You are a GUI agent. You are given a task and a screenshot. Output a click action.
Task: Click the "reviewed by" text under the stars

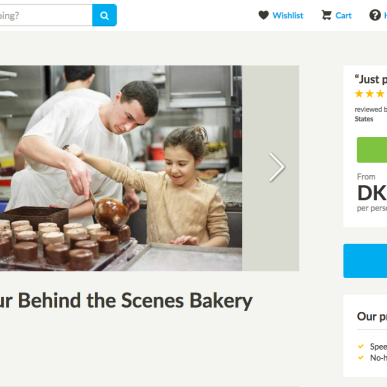(371, 109)
